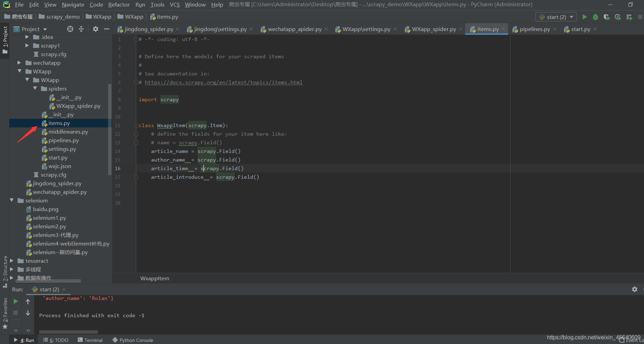Open the 6: TODO tool window
The image size is (644, 344).
click(56, 340)
